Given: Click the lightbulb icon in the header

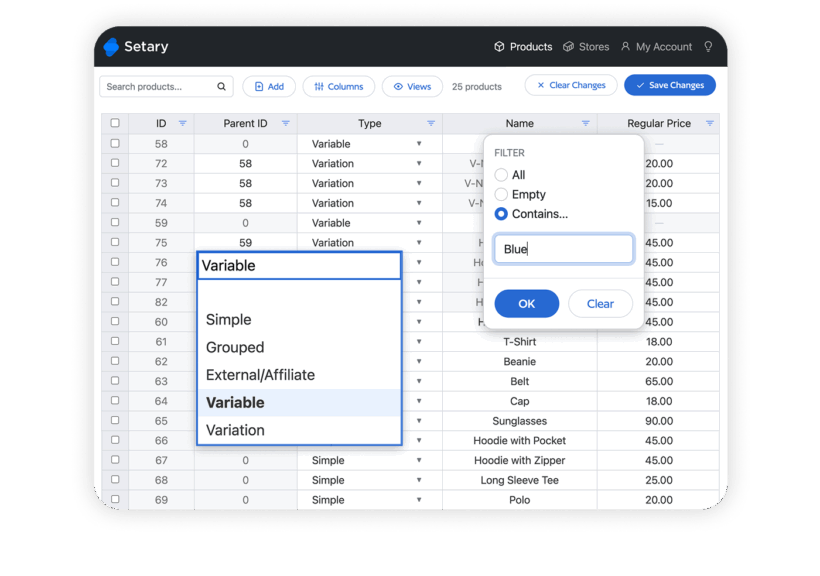Looking at the screenshot, I should (708, 46).
